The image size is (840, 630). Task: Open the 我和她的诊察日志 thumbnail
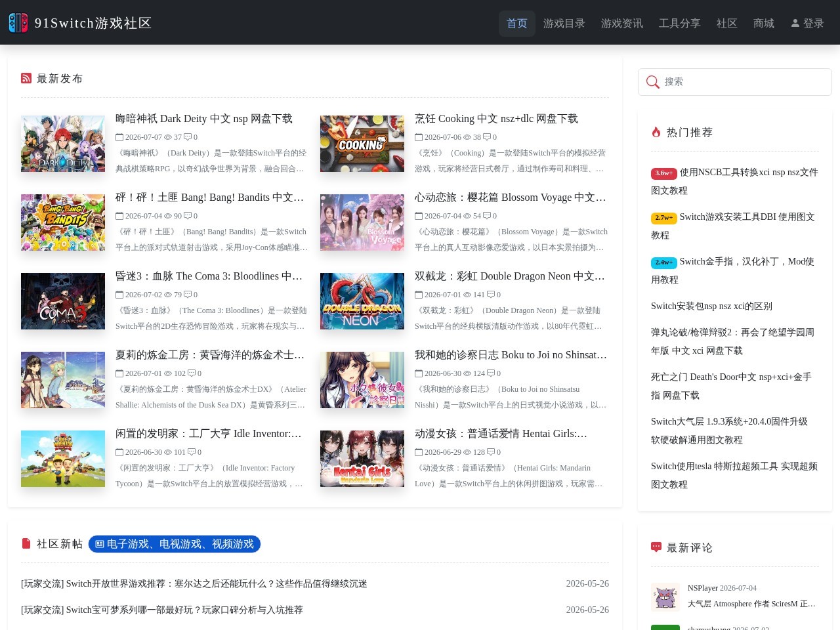[x=362, y=380]
